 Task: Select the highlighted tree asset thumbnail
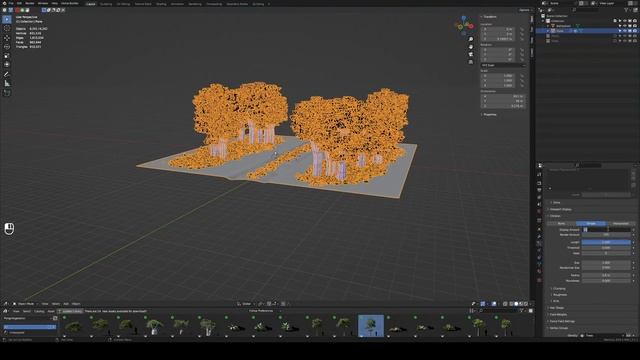point(371,325)
